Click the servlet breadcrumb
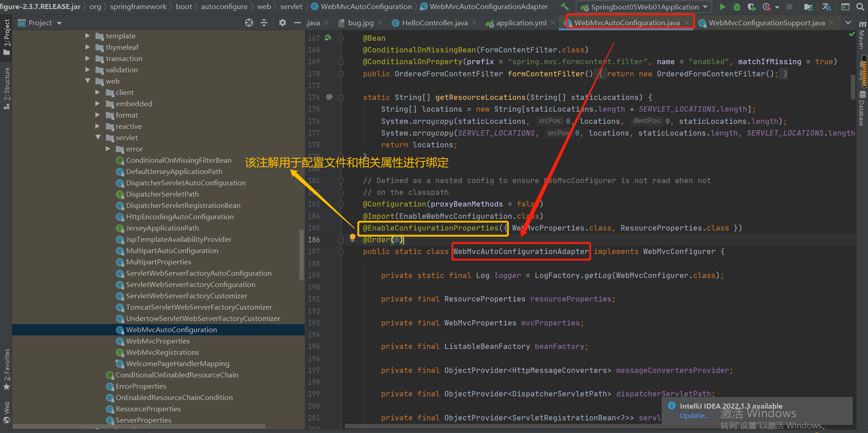This screenshot has height=433, width=868. (291, 7)
